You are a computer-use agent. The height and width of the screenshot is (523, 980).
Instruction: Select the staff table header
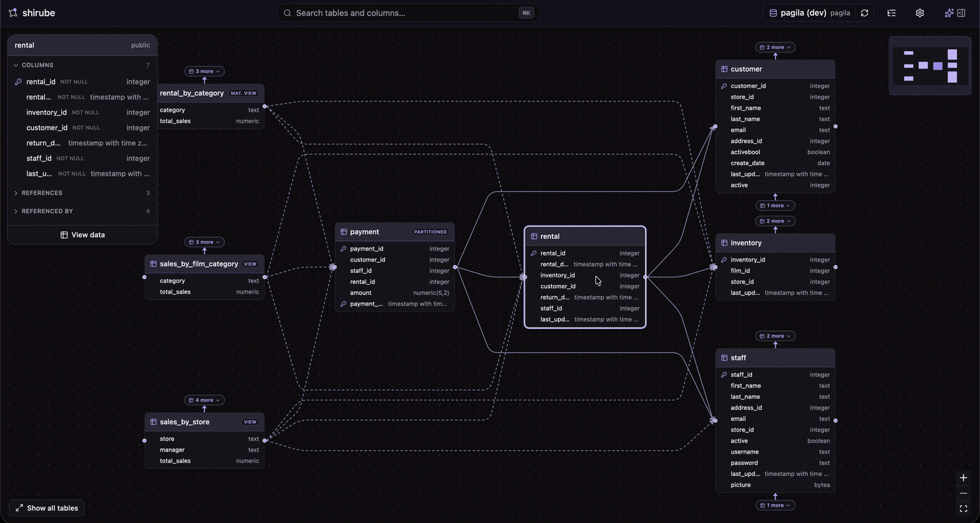[x=775, y=358]
